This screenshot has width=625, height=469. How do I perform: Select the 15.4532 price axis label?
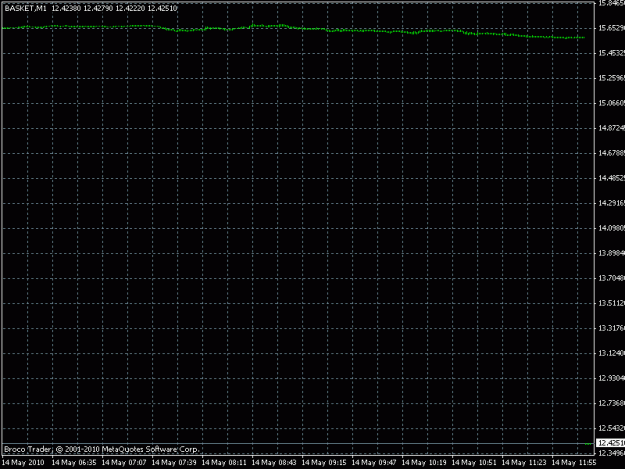(x=611, y=53)
